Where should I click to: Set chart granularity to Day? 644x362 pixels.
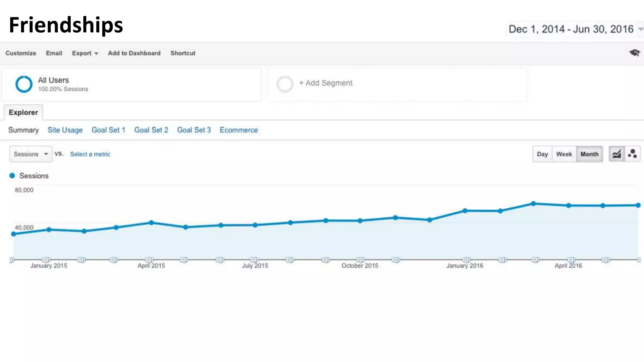click(x=542, y=154)
